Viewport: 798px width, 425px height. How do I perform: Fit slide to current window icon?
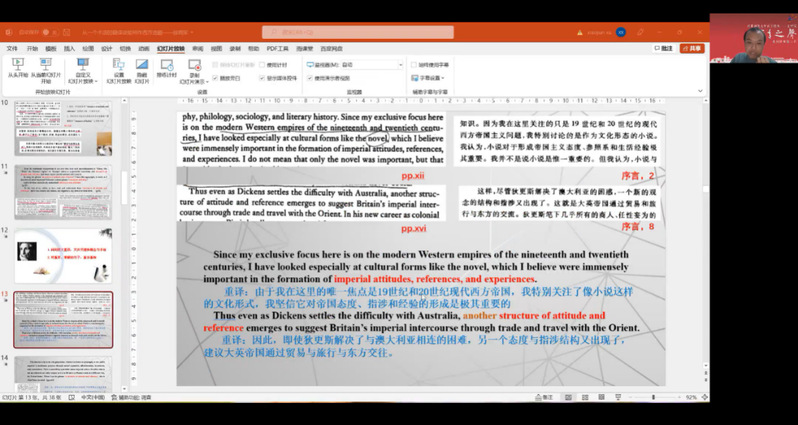(x=704, y=397)
